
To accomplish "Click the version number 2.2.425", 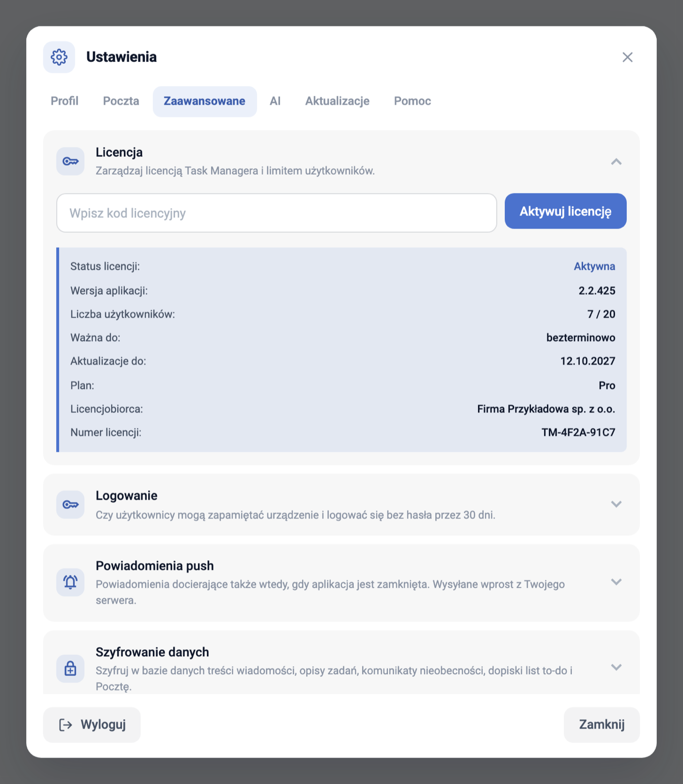I will point(597,291).
